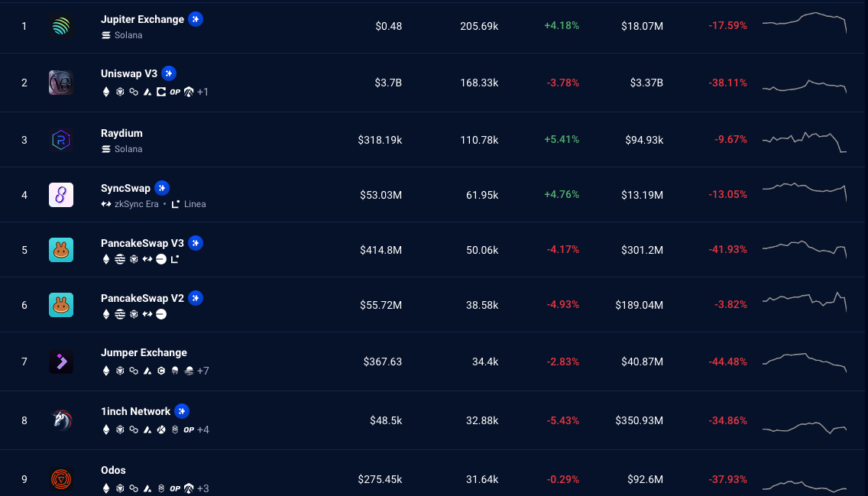Click the Raydium logo icon

click(61, 140)
